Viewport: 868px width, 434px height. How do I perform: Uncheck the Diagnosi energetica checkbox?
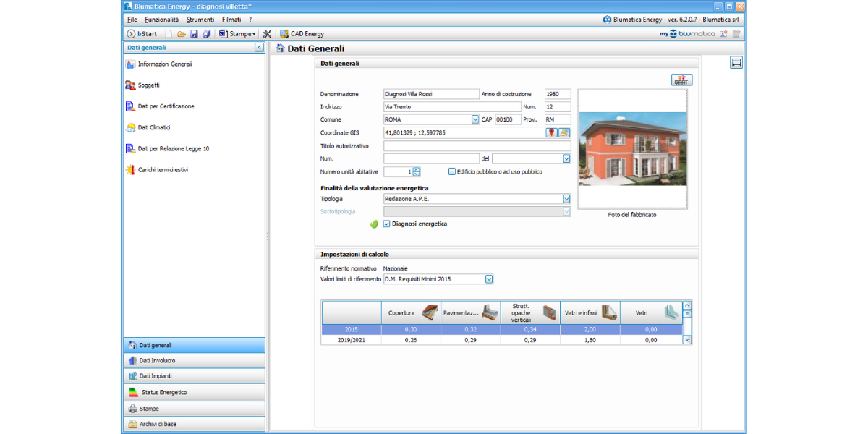(x=386, y=224)
